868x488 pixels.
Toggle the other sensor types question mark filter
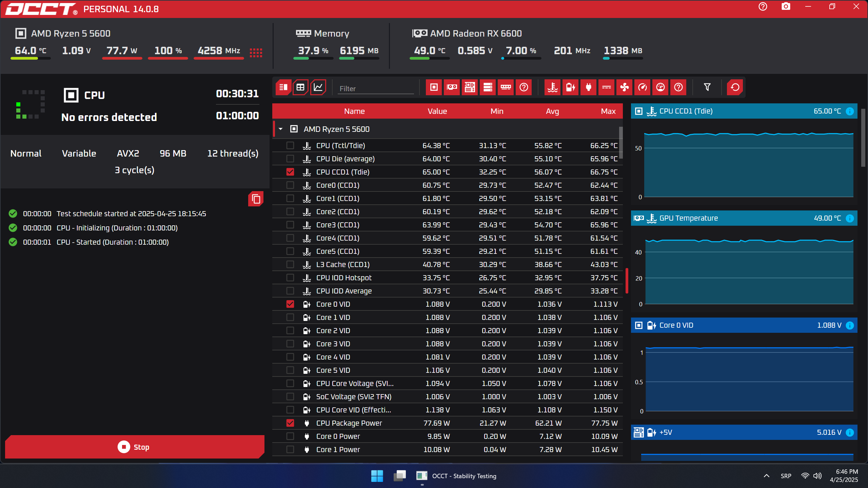(678, 87)
